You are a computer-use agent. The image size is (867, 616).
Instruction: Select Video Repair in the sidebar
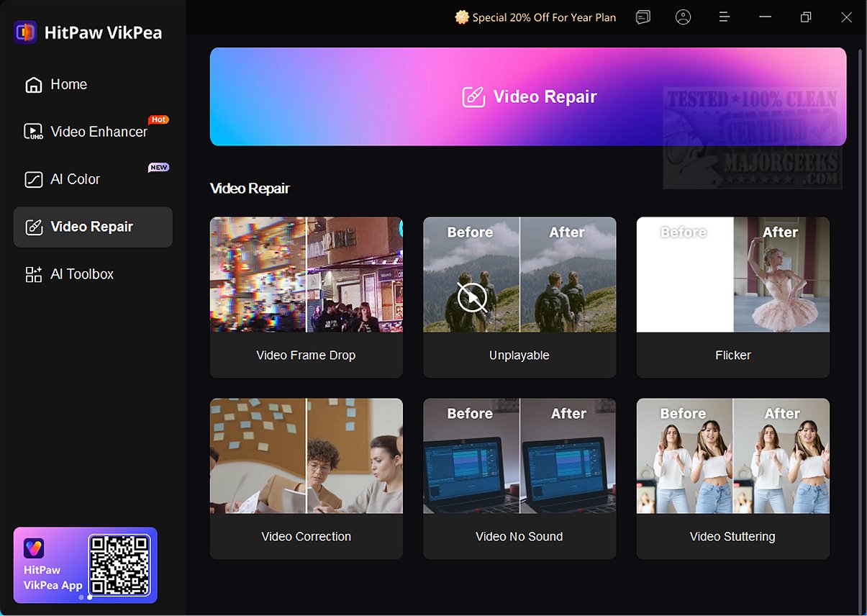pyautogui.click(x=93, y=227)
